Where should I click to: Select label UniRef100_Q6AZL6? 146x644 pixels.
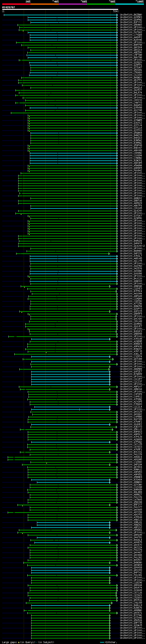point(131,88)
